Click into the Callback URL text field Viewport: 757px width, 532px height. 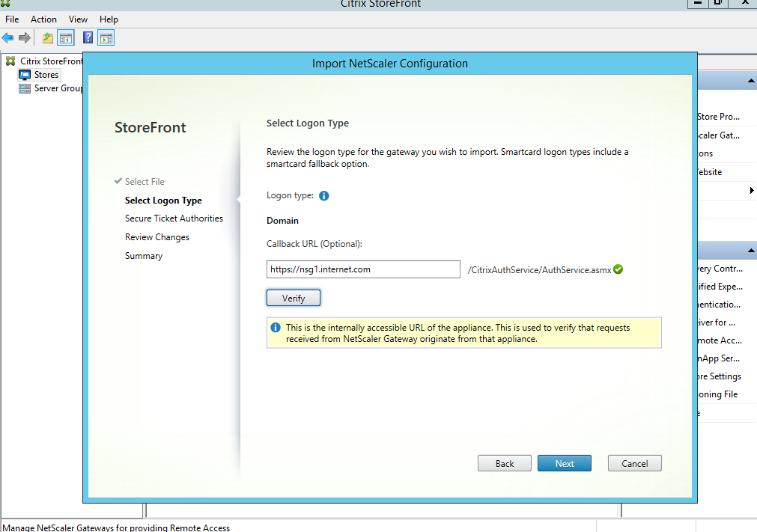click(363, 269)
